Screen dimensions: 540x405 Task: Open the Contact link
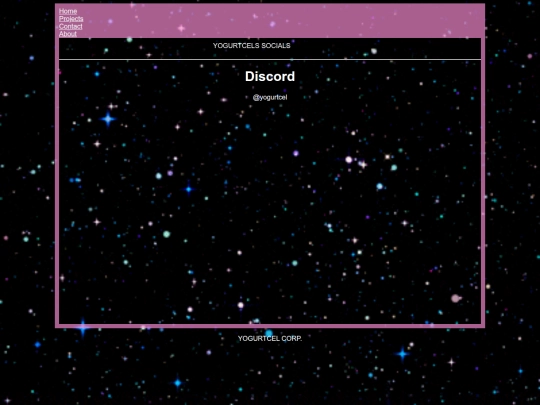[71, 26]
